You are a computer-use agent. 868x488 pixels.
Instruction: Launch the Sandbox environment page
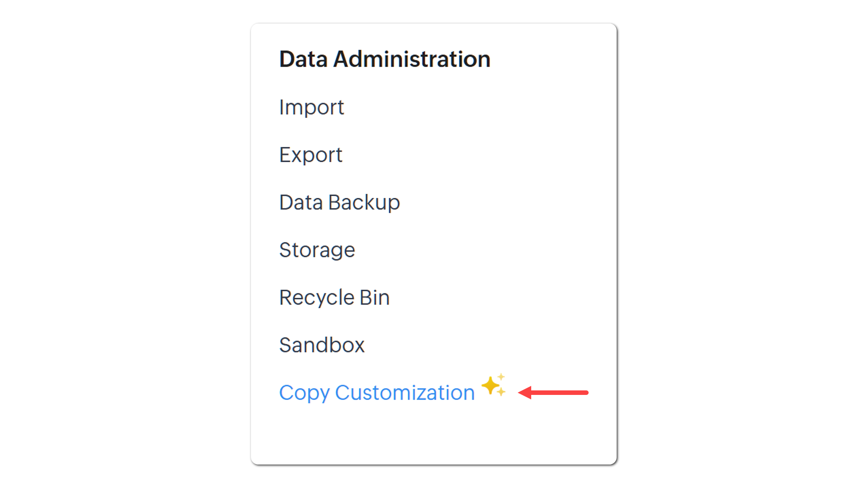322,345
